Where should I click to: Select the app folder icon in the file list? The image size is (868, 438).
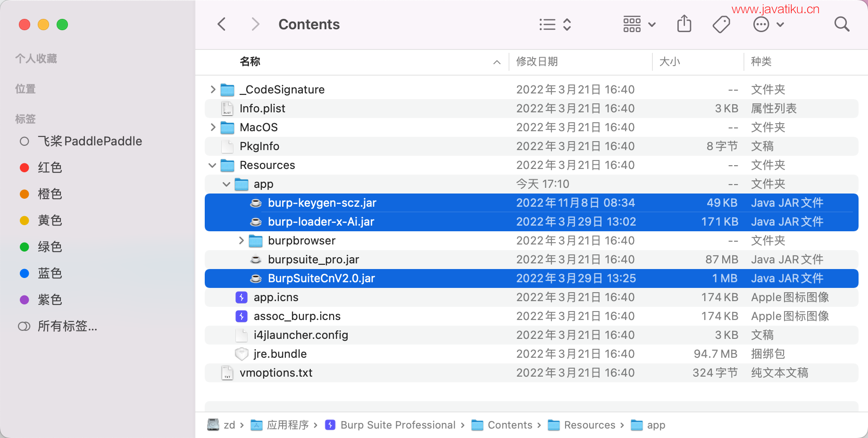pyautogui.click(x=242, y=184)
